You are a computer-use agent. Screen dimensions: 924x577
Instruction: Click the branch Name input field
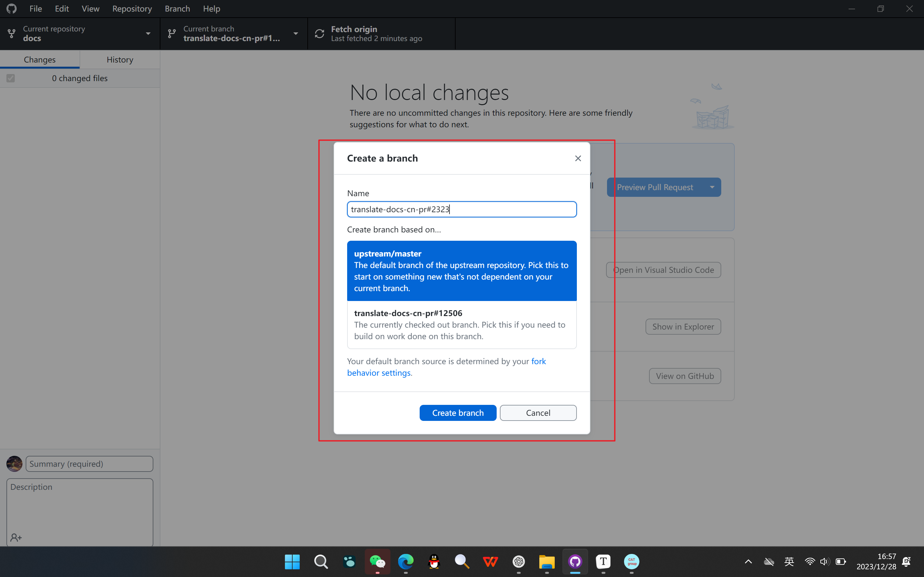point(462,209)
